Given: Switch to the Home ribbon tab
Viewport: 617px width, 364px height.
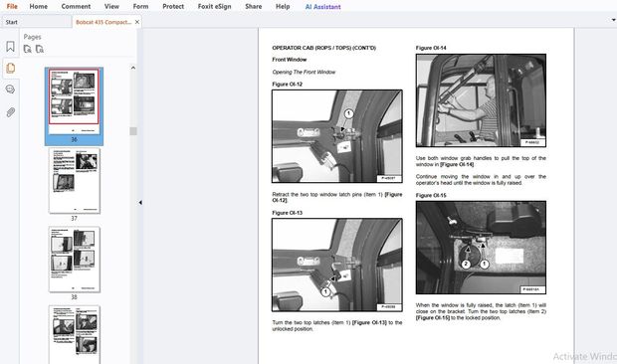Looking at the screenshot, I should point(38,6).
